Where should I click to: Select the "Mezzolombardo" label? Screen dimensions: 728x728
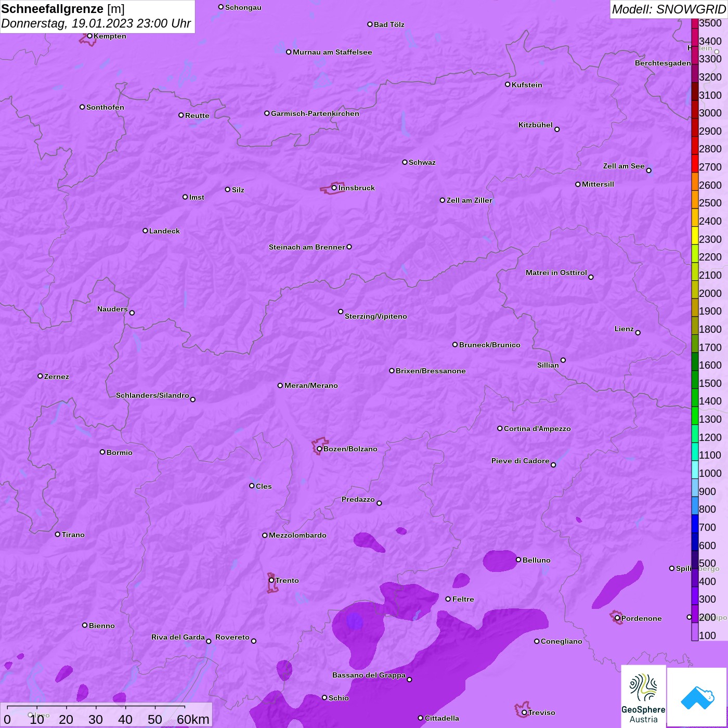point(297,535)
